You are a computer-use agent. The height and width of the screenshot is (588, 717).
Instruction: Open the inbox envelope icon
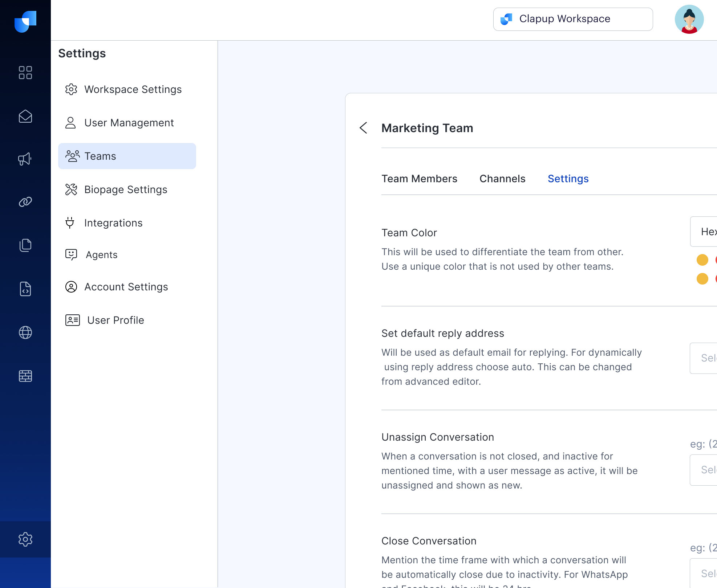pyautogui.click(x=25, y=116)
